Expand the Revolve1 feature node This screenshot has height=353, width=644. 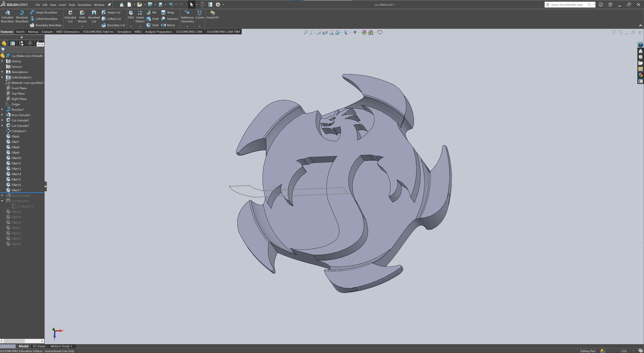2,110
